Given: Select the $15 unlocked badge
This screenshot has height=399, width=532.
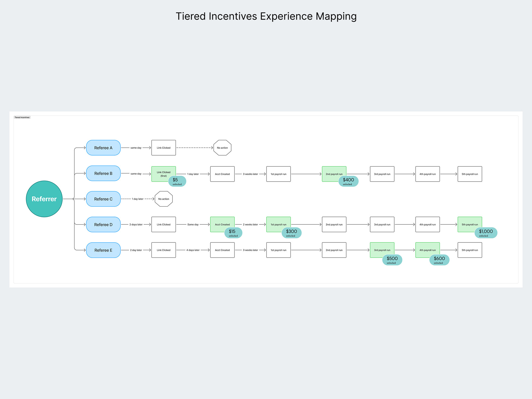Looking at the screenshot, I should point(233,232).
